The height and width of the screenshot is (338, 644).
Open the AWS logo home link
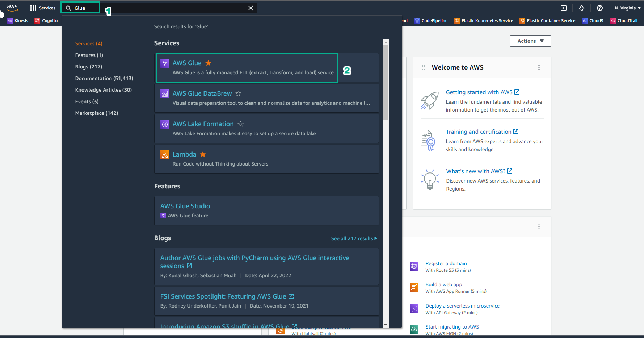[x=12, y=8]
